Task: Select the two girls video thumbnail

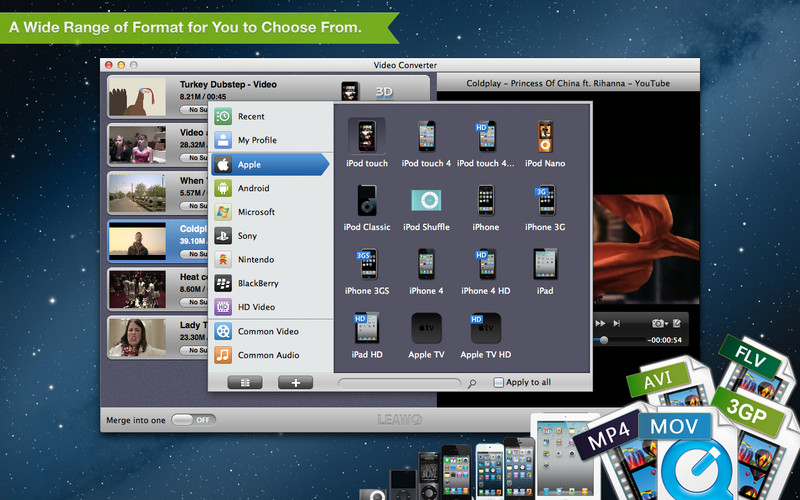Action: [137, 144]
